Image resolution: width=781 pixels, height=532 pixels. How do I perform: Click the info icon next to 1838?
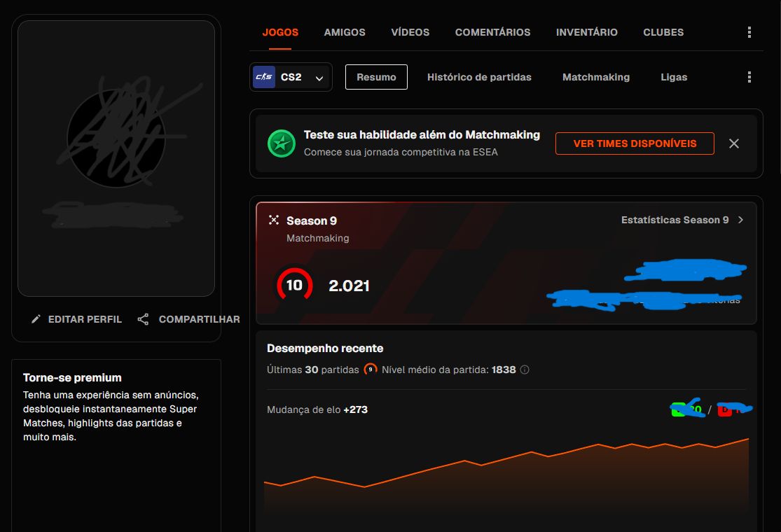click(x=525, y=370)
